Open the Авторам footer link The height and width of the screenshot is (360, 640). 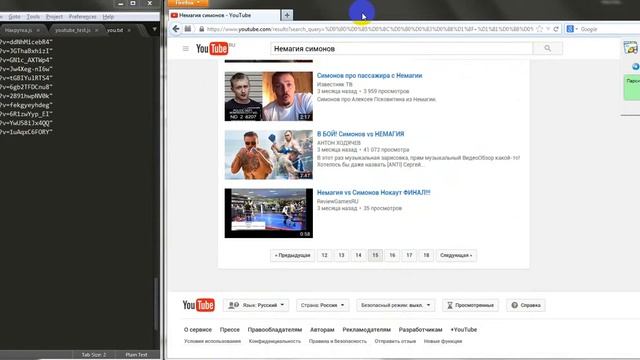322,329
